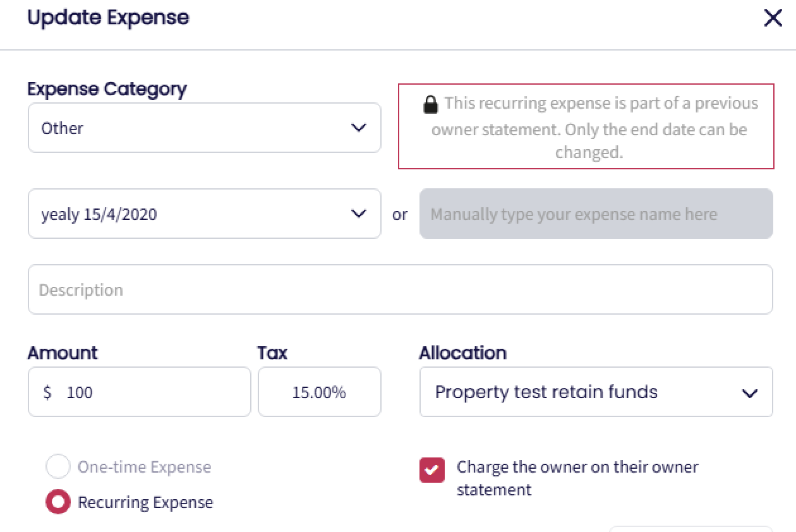Click the Charge the owner label text

pyautogui.click(x=577, y=468)
